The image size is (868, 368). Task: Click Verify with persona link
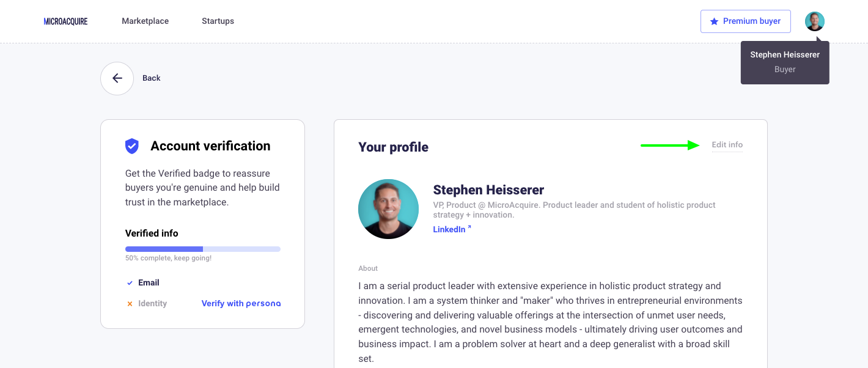tap(241, 303)
